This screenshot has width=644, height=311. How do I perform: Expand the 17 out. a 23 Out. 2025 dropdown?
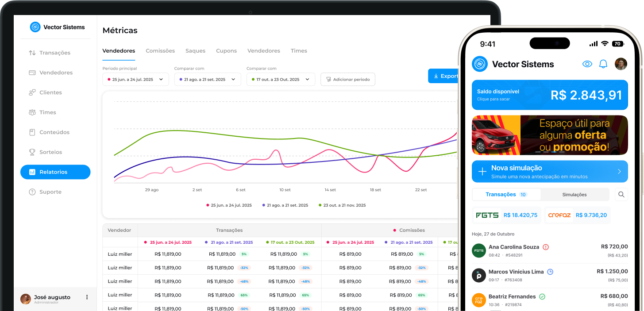point(281,79)
